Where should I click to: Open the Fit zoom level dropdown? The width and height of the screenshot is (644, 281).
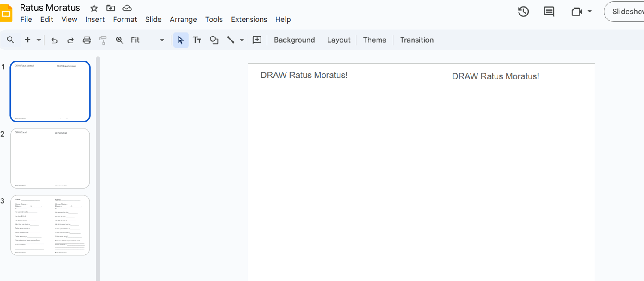click(x=147, y=40)
